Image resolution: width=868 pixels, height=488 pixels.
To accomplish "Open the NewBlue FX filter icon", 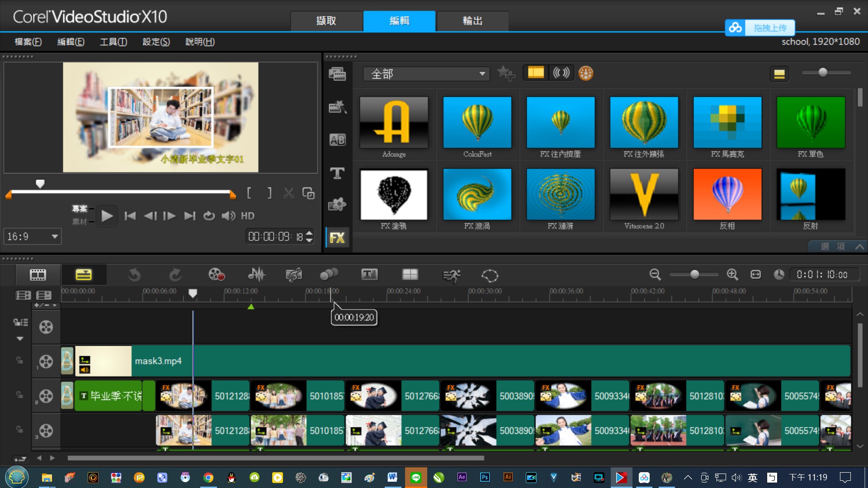I will [x=585, y=73].
